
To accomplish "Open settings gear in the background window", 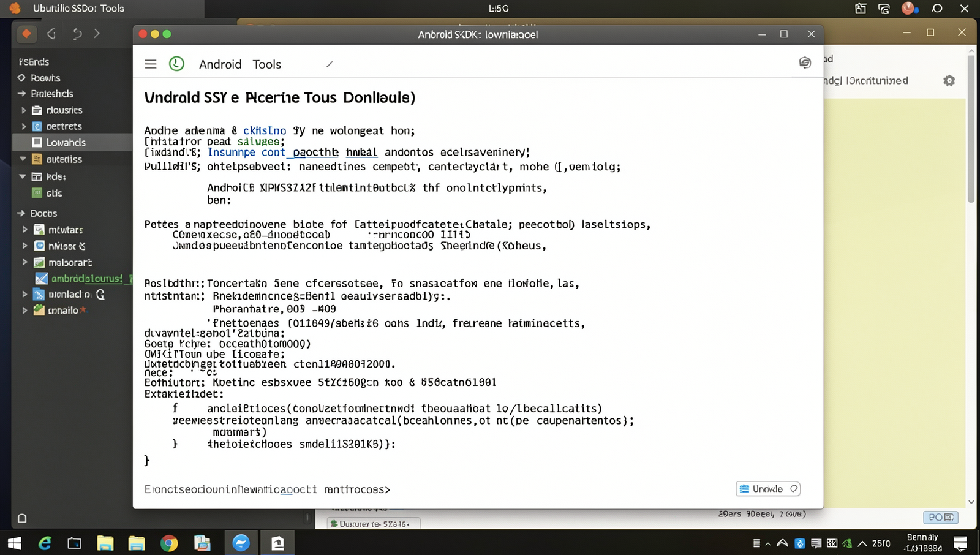I will [x=949, y=81].
